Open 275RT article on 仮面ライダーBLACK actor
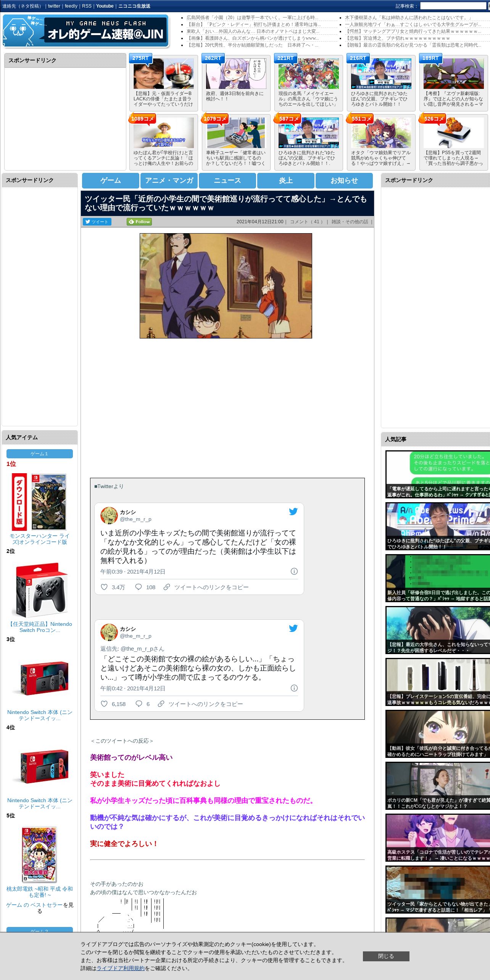490x980 pixels. click(x=163, y=83)
